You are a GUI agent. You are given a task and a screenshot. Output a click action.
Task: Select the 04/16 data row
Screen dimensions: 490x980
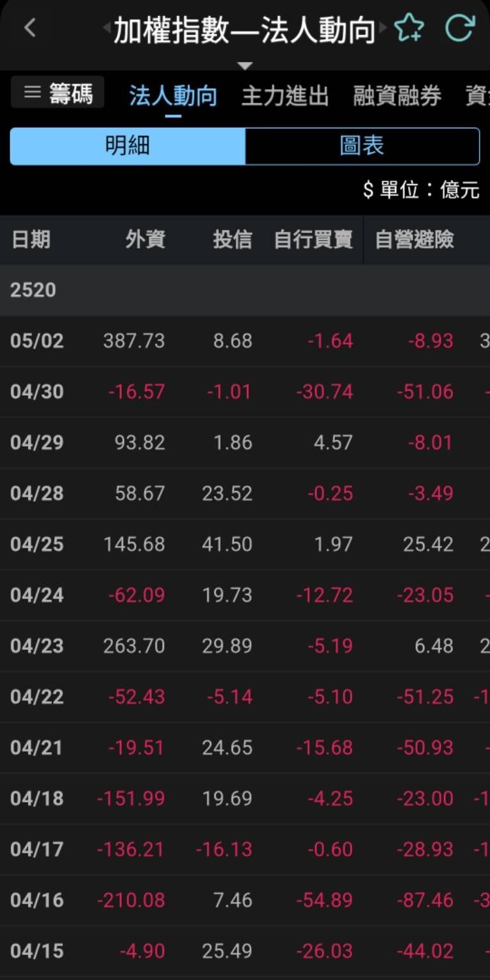[x=245, y=900]
